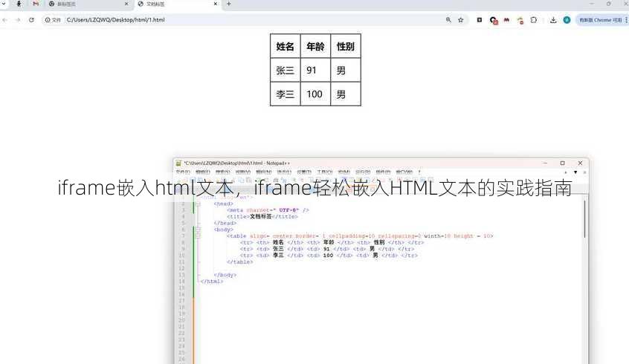Click 男 in the 李三 row
The width and height of the screenshot is (629, 364).
pos(346,94)
